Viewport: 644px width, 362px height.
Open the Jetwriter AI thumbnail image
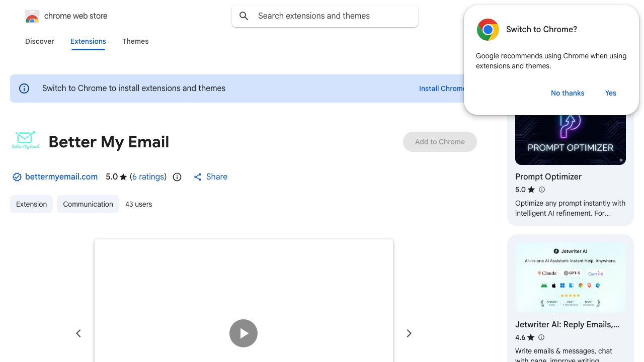pos(571,278)
